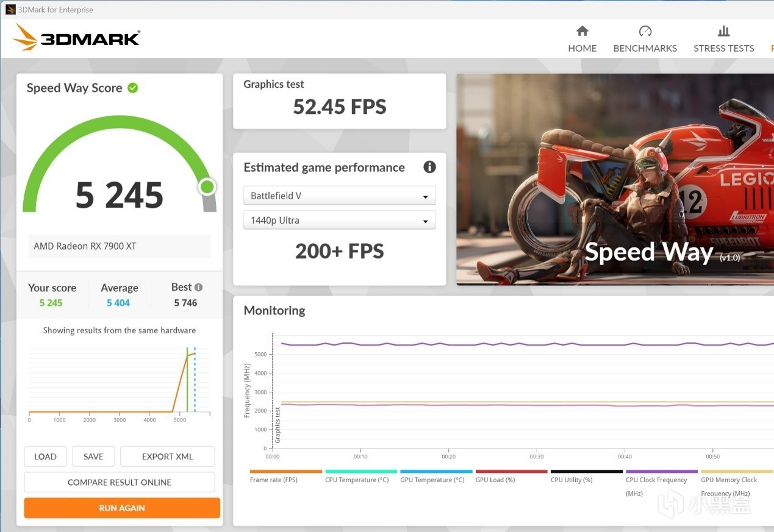This screenshot has height=532, width=774.
Task: Click the score distribution chart
Action: 120,384
